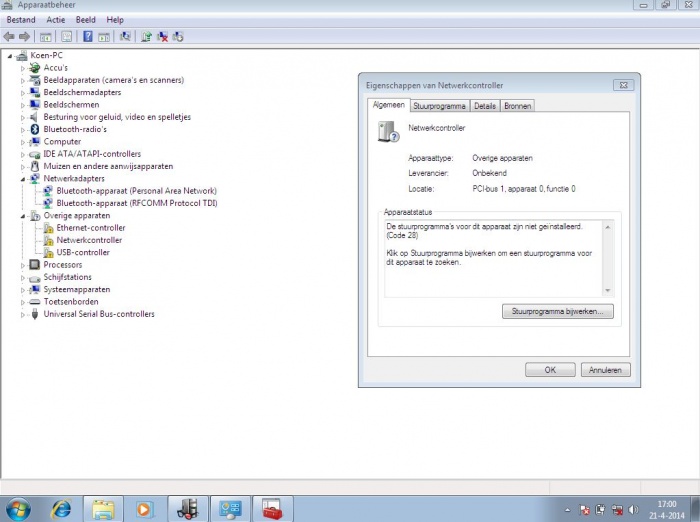Select Bluetooth-apparaat (Personal Area Network)
Viewport: 700px width, 522px height.
[x=137, y=191]
